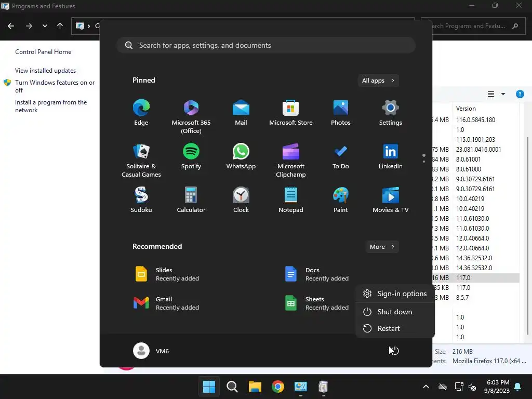Change view using the list view icon
The image size is (532, 399).
[x=491, y=94]
